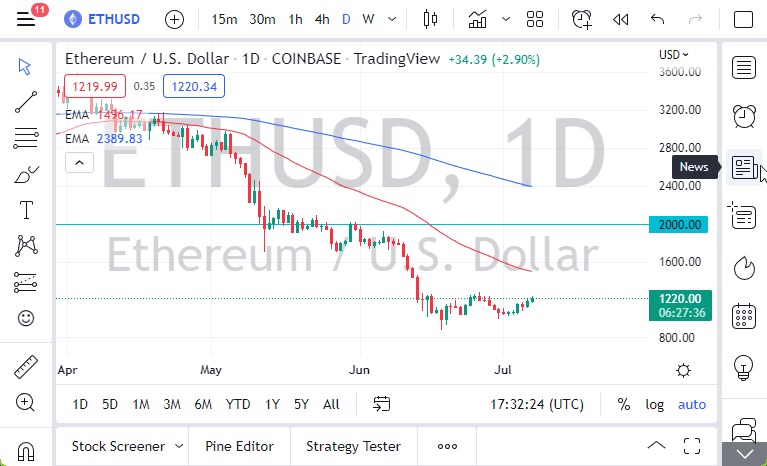Set chart range to YTD
Viewport: 767px width, 466px height.
point(238,404)
